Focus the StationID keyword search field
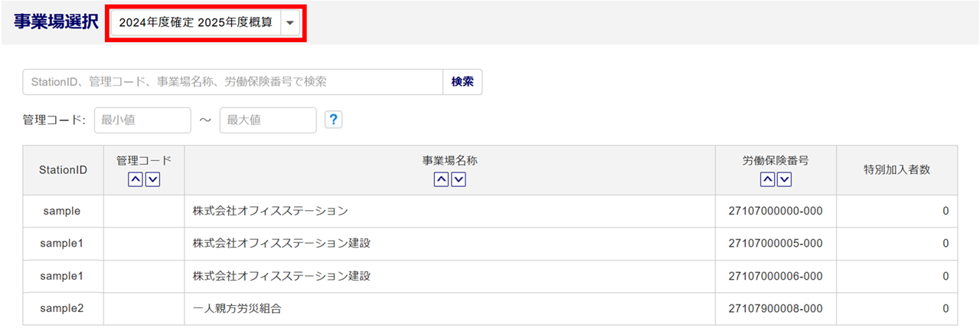 point(233,82)
